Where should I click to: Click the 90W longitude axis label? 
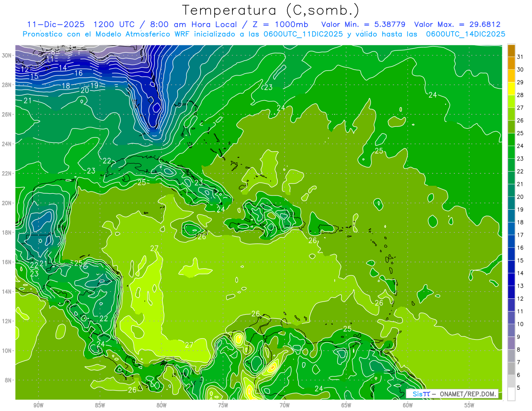[x=38, y=405]
